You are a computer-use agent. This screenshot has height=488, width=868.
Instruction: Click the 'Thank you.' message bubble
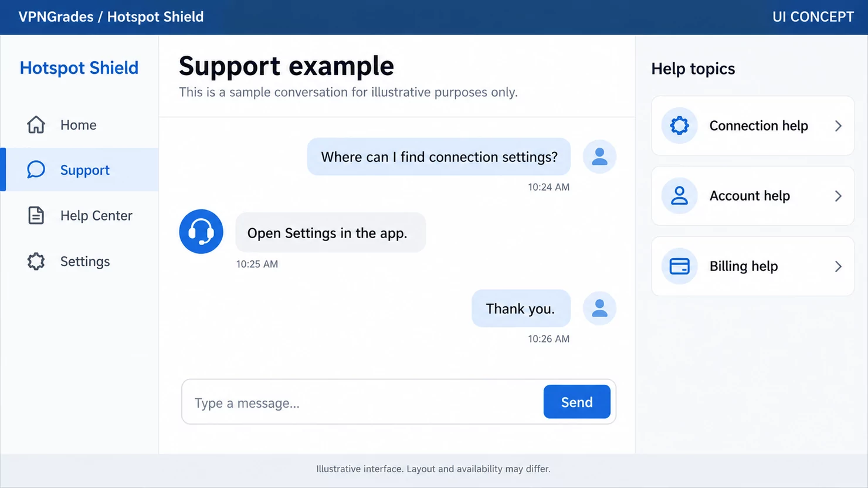coord(521,309)
